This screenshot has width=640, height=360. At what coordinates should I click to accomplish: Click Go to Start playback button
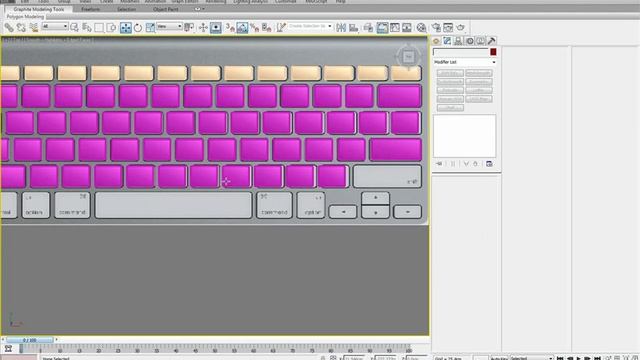560,358
